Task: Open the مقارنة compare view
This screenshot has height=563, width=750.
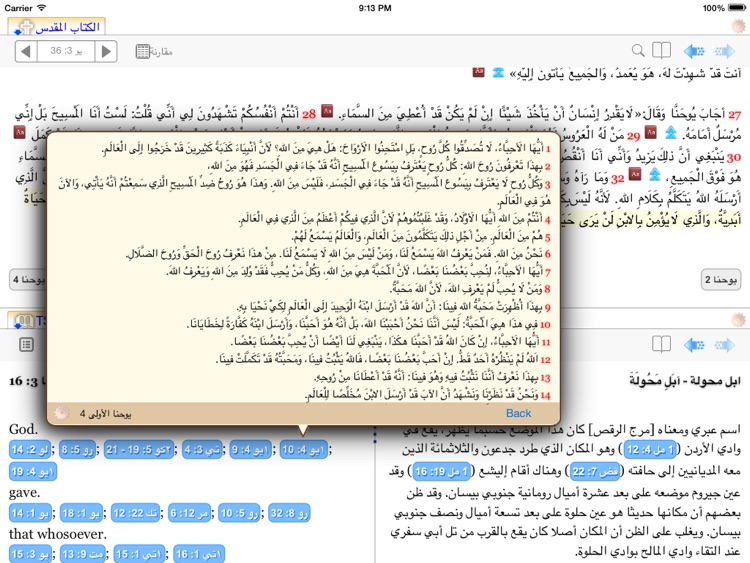Action: pos(154,51)
